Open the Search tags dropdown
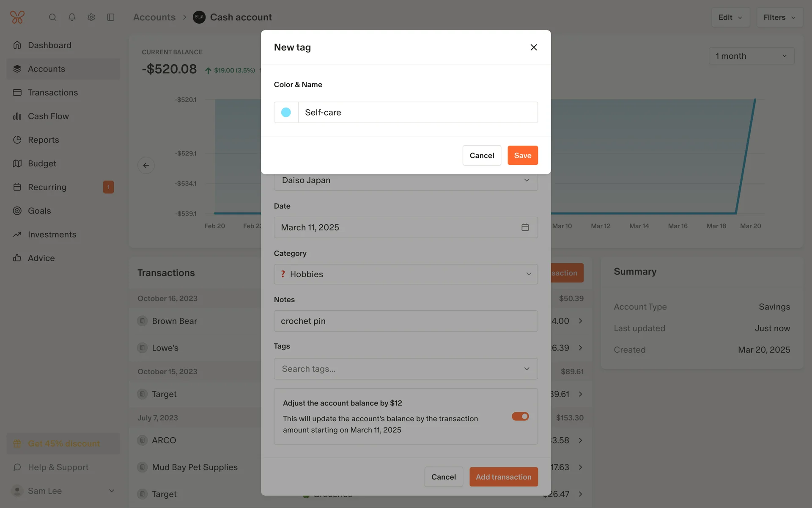Viewport: 812px width, 508px height. coord(405,369)
